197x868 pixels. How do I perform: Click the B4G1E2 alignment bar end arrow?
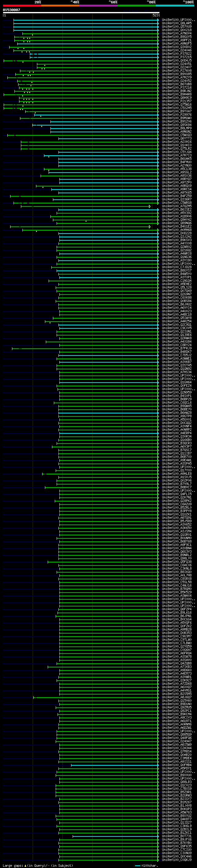pos(150,227)
